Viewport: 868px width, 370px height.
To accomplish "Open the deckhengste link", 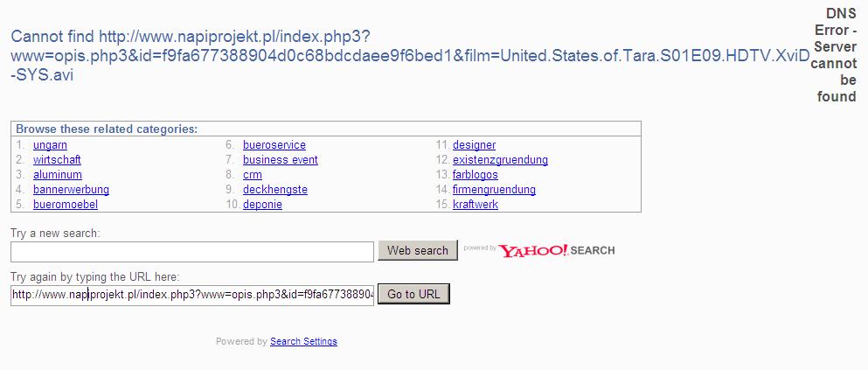I will tap(275, 190).
